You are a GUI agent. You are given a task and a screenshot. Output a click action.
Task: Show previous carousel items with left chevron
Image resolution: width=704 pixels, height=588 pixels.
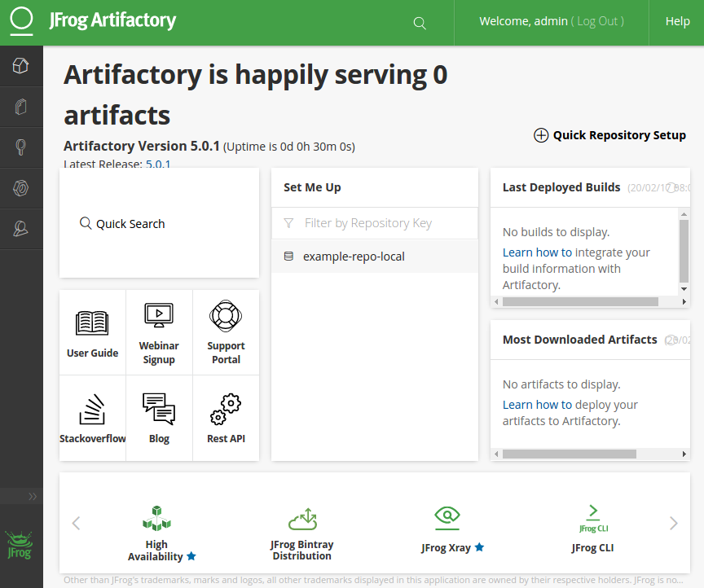[x=76, y=523]
